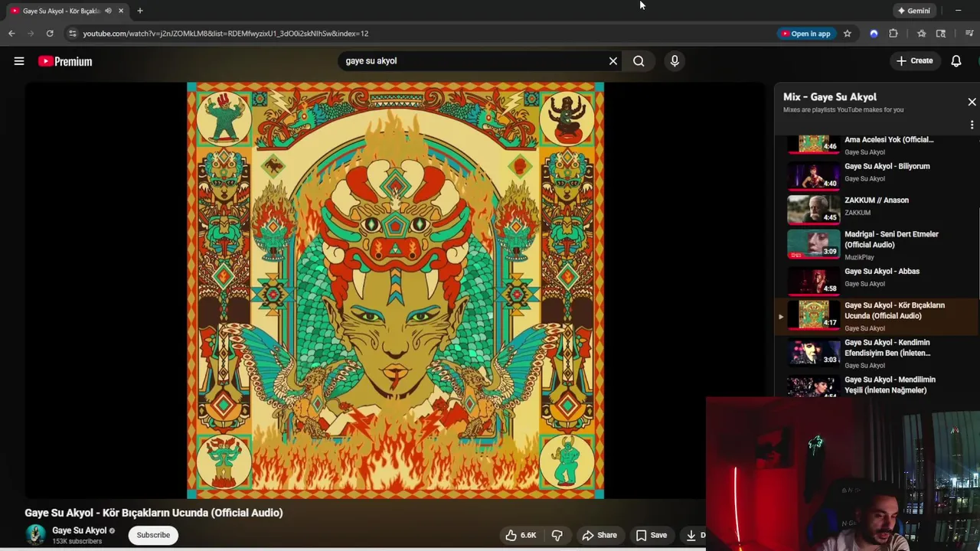Close the Mix playlist panel

pyautogui.click(x=972, y=102)
